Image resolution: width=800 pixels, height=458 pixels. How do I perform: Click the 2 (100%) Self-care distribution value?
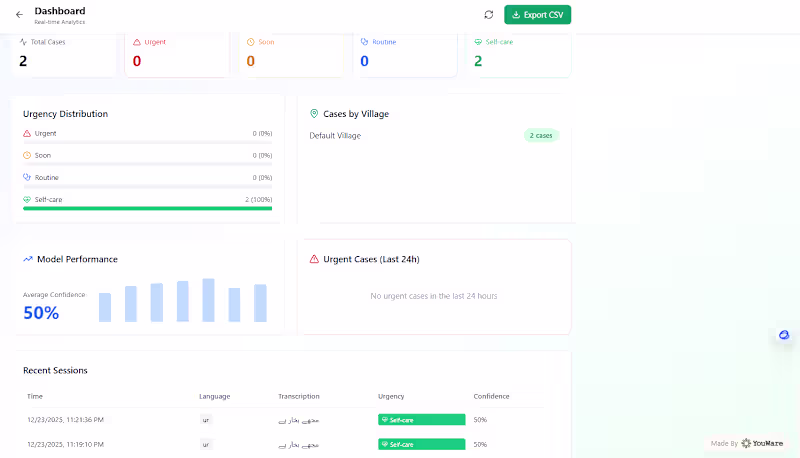(258, 199)
